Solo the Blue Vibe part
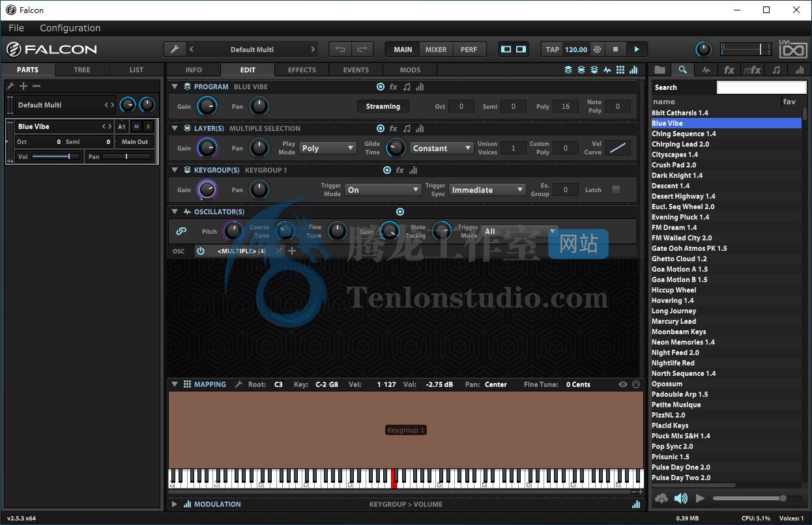 point(148,126)
